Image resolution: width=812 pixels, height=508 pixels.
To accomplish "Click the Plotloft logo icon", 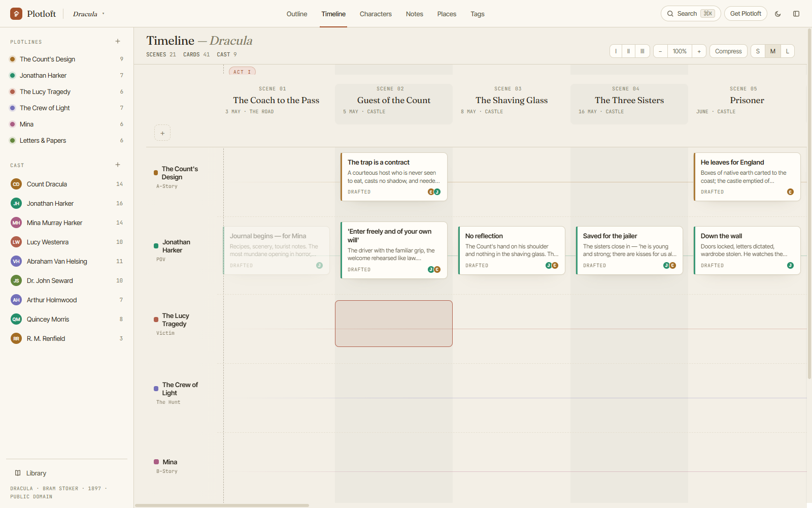I will [x=16, y=14].
